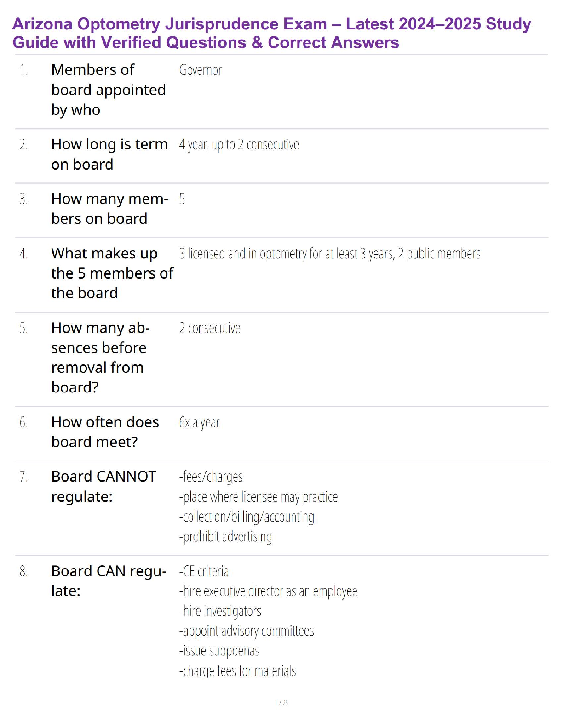Click the answer "4 year, up to 2 consecutive"
This screenshot has height=728, width=563.
[x=239, y=145]
